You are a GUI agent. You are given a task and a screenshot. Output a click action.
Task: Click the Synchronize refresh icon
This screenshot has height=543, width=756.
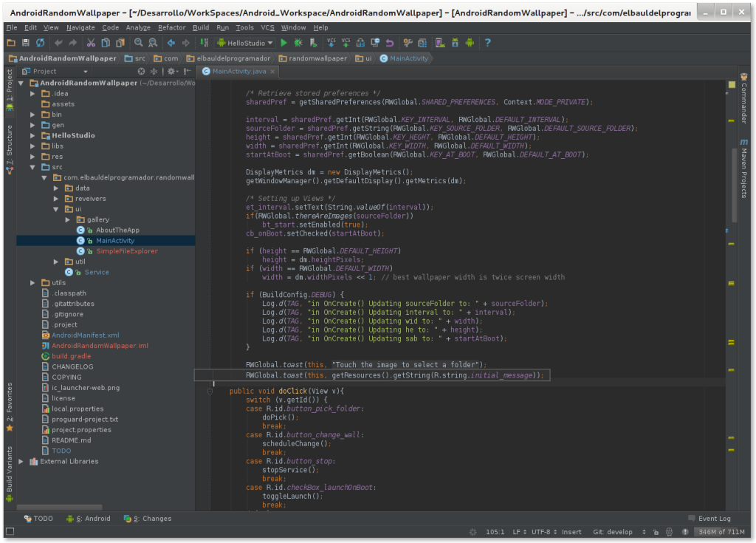[x=40, y=43]
